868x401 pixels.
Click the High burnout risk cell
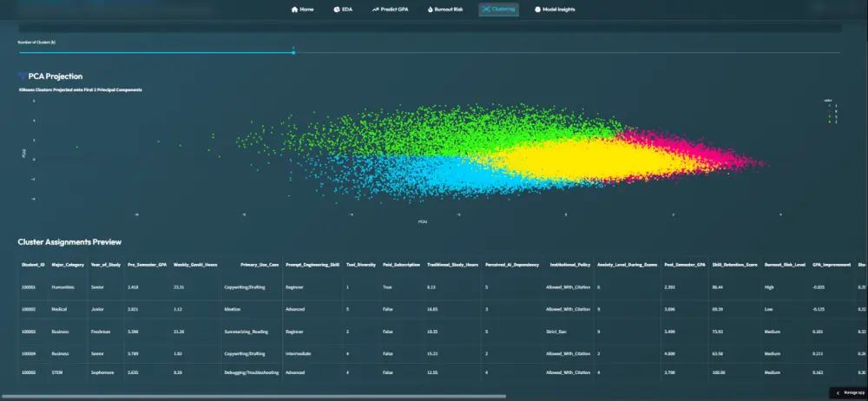click(x=769, y=287)
